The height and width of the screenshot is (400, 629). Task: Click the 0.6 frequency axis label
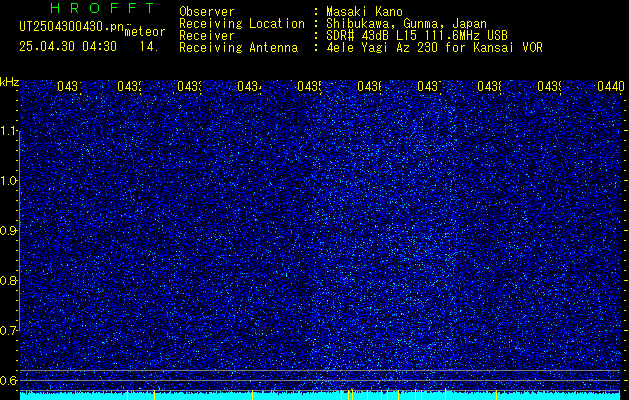pyautogui.click(x=9, y=380)
